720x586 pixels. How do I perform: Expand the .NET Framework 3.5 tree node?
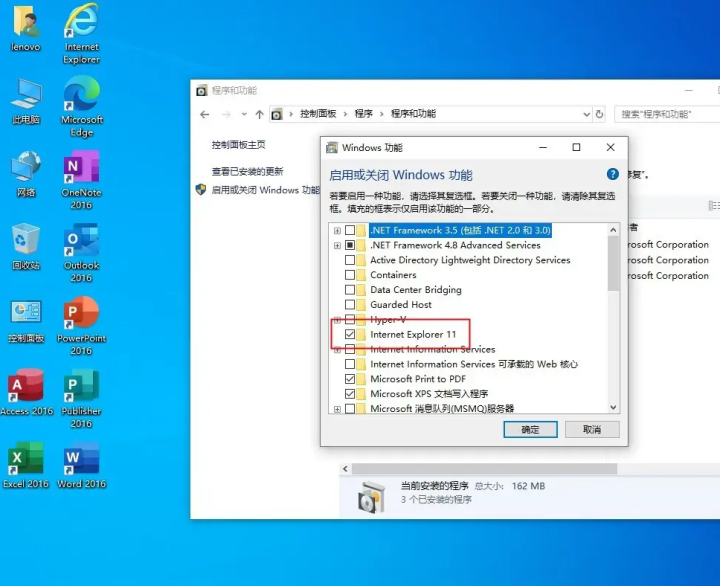337,230
